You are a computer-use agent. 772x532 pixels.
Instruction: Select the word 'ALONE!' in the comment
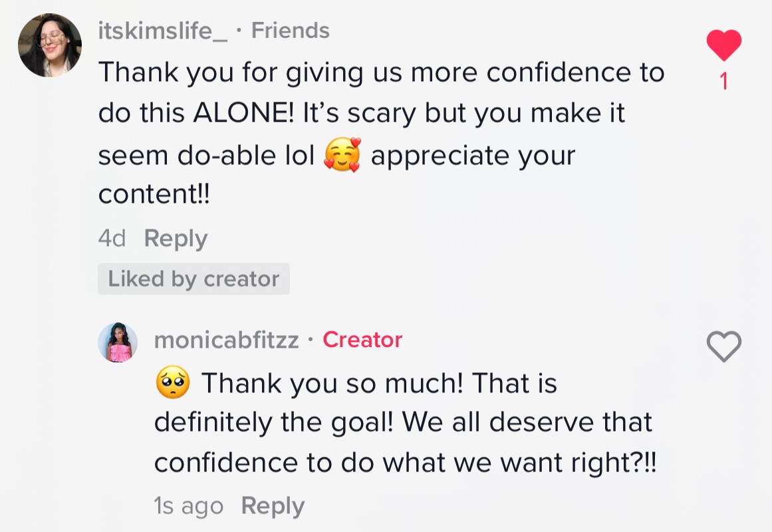pyautogui.click(x=243, y=113)
